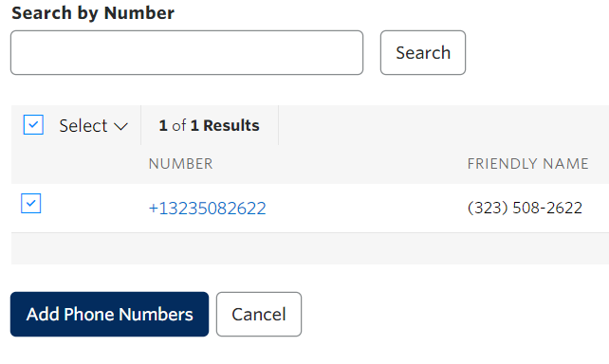Uncheck the checkbox for +13235082622 row
Viewport: 609px width, 364px height.
pos(30,204)
